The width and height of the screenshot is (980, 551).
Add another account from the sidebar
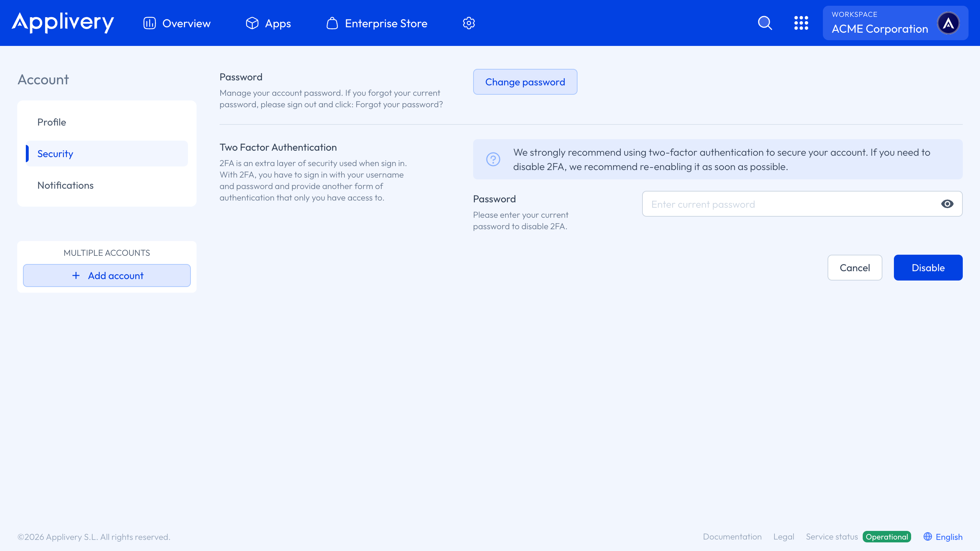107,275
